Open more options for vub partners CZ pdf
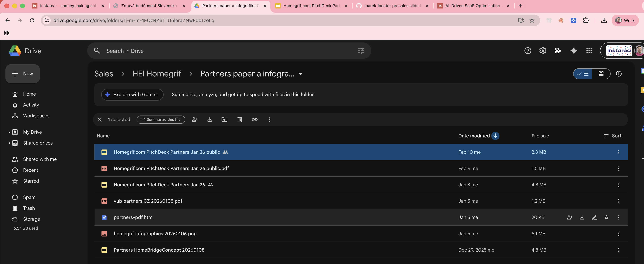The image size is (644, 264). pos(619,201)
